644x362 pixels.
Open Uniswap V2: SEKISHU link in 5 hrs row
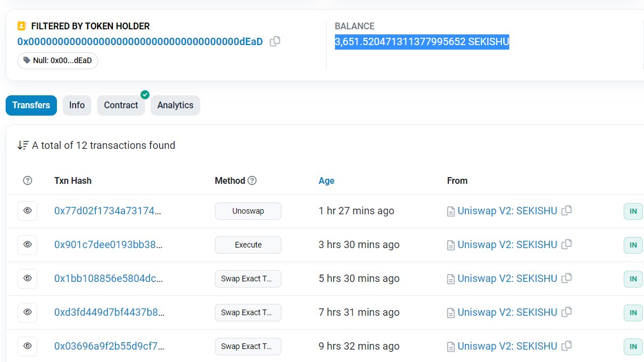click(507, 279)
